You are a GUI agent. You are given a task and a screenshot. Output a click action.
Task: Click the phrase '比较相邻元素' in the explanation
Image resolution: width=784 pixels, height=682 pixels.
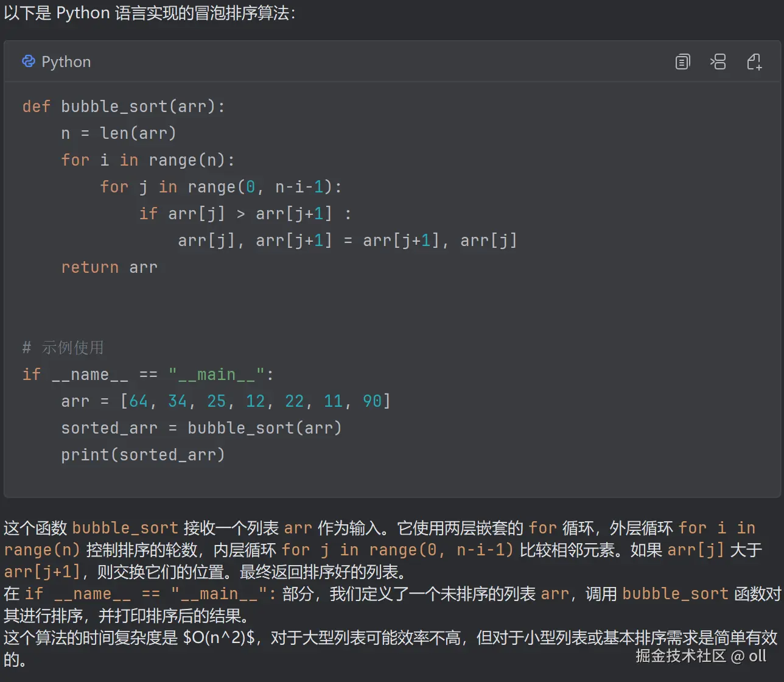pyautogui.click(x=567, y=550)
